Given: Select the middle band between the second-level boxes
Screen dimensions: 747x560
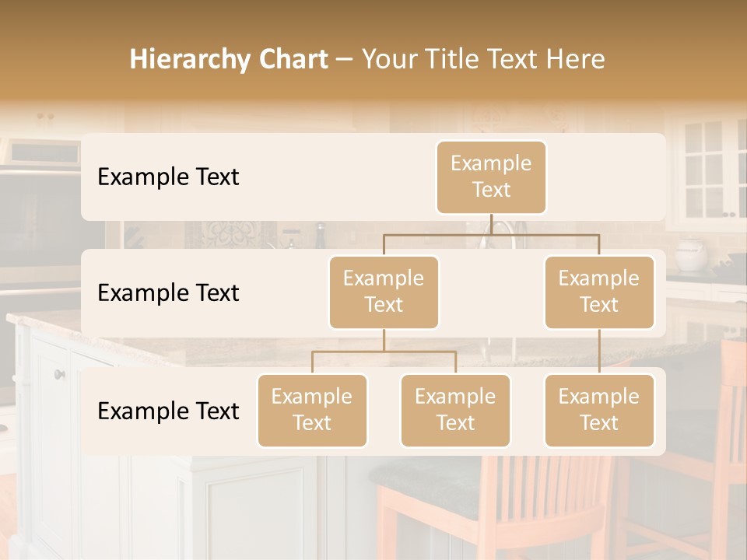Looking at the screenshot, I should click(x=491, y=293).
